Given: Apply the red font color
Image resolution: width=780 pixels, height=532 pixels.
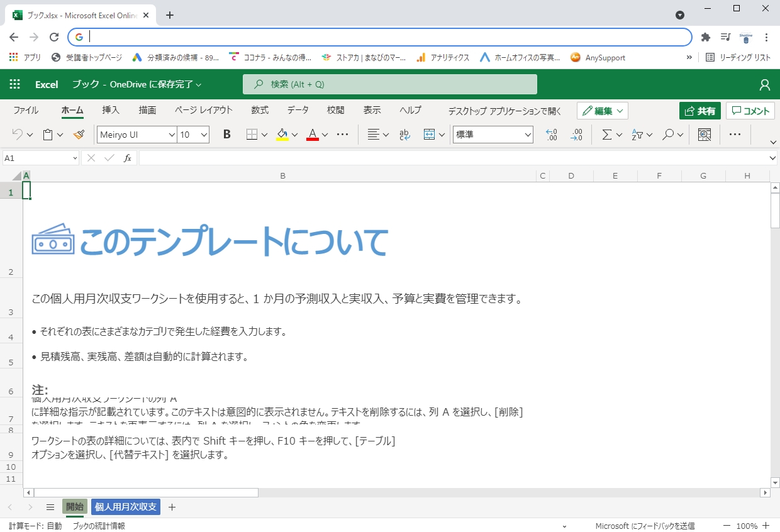Looking at the screenshot, I should (313, 135).
